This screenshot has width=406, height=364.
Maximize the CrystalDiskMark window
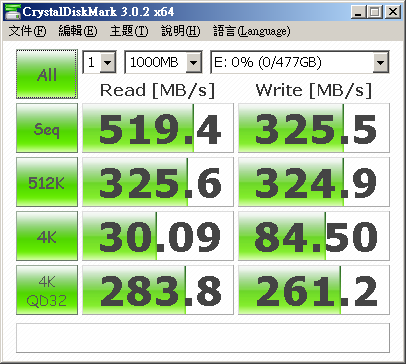click(375, 12)
